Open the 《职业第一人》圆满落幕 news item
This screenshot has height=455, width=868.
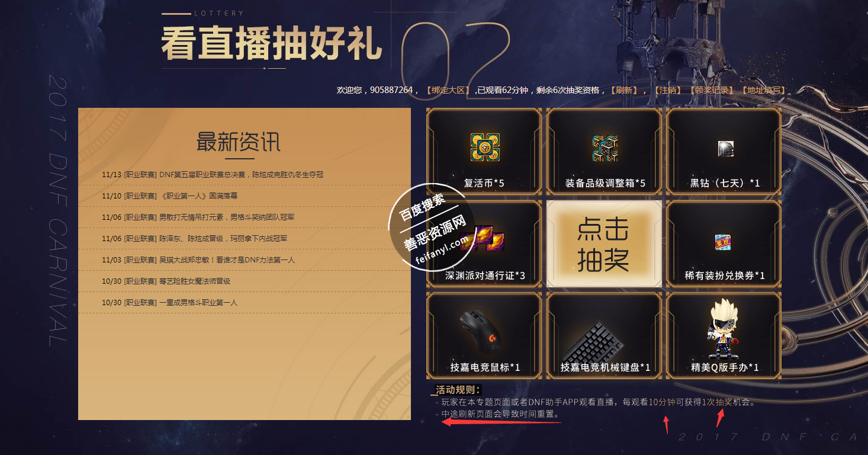pyautogui.click(x=169, y=196)
